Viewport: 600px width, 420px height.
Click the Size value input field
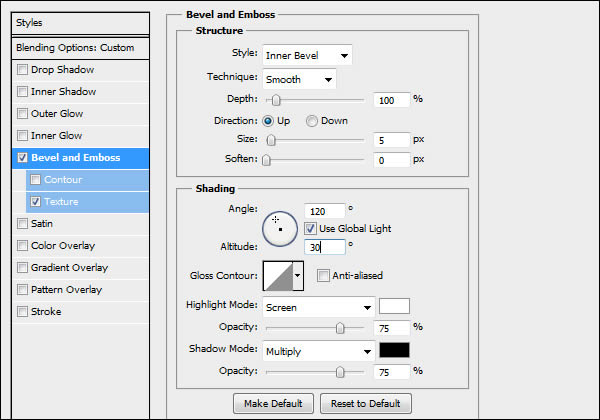click(392, 140)
